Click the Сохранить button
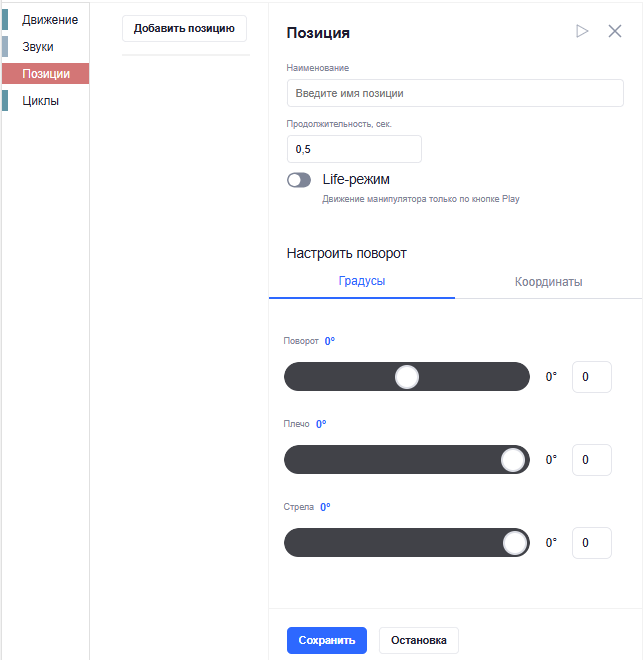643x660 pixels. 327,640
